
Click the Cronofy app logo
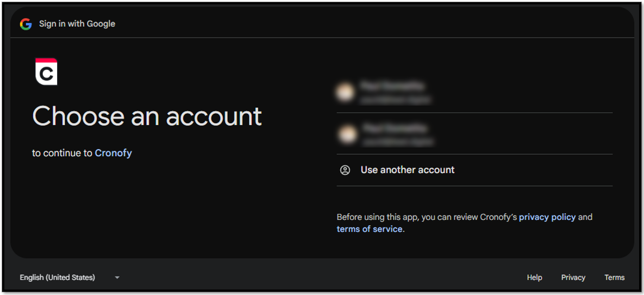46,72
